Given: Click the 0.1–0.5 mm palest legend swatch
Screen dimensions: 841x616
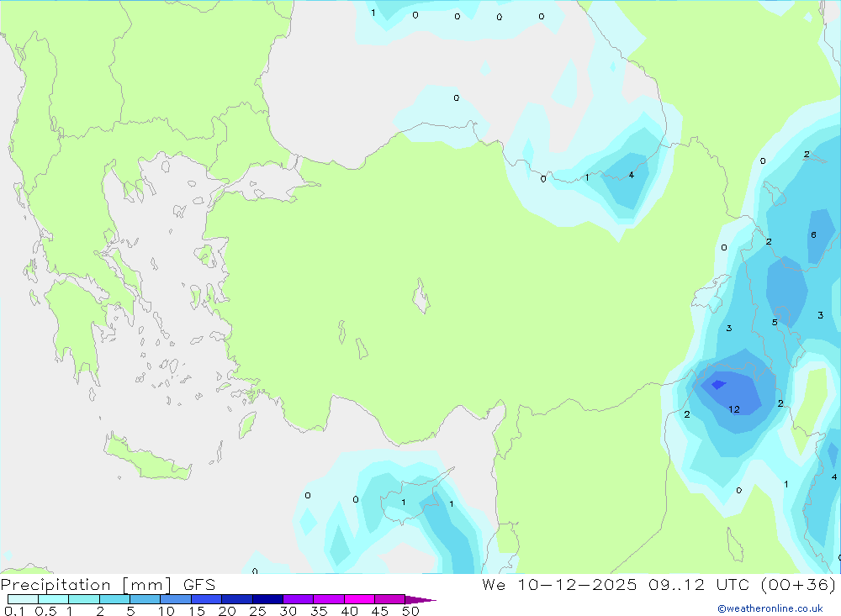Looking at the screenshot, I should [x=23, y=599].
